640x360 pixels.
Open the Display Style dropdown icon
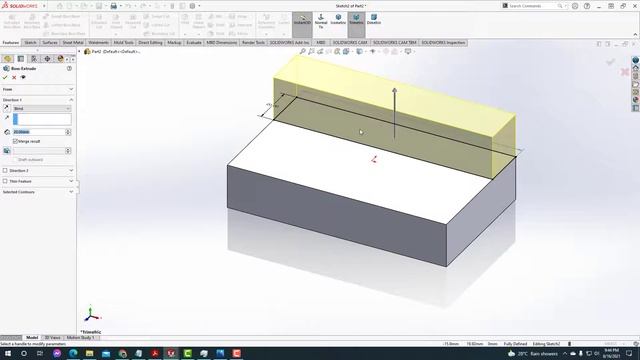360,51
